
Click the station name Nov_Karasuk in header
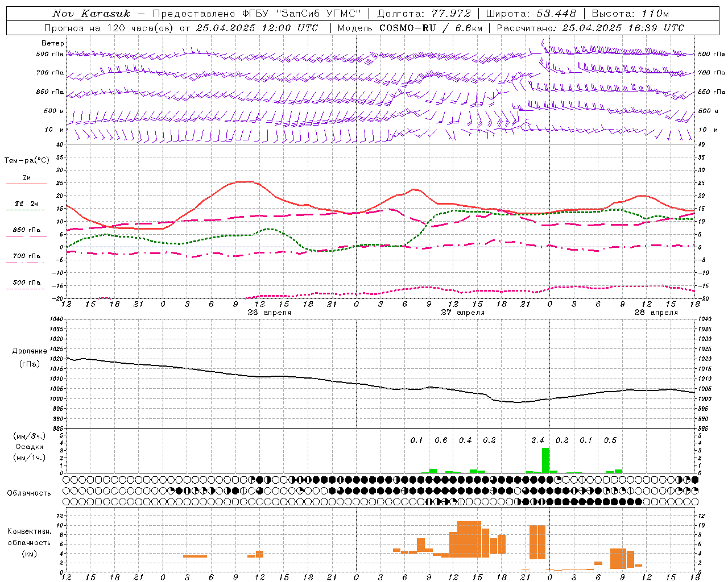click(92, 14)
